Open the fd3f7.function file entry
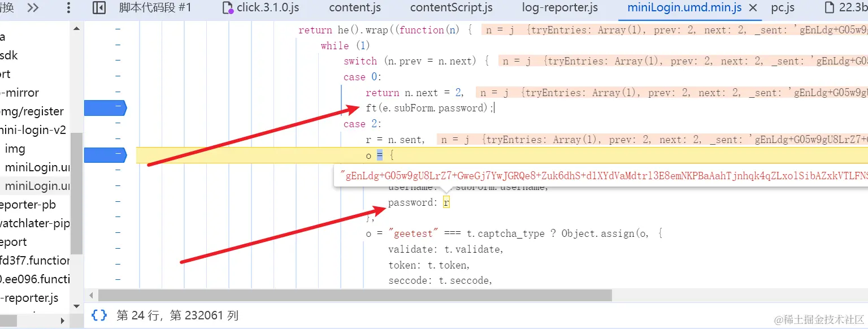This screenshot has width=868, height=329. [x=35, y=261]
